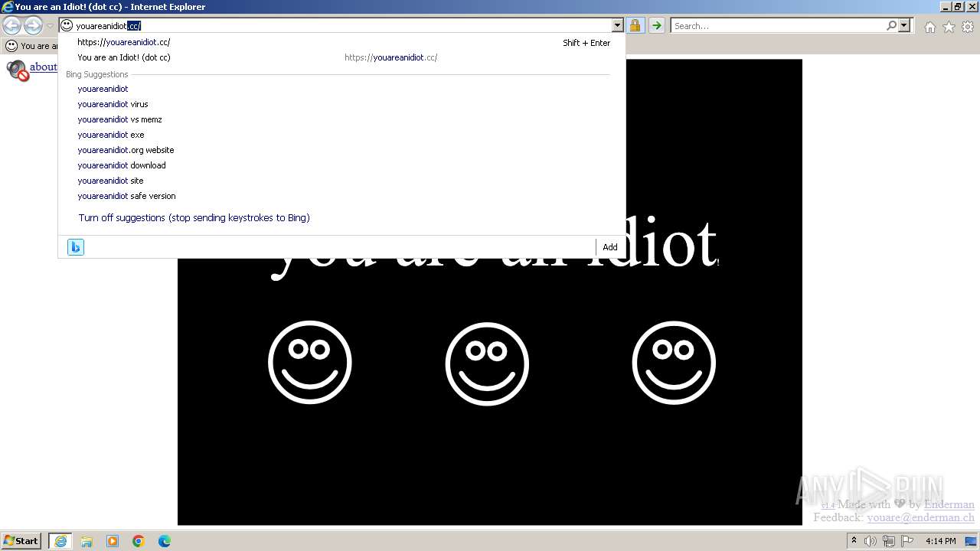Select the 'You are an...' browser tab

[x=31, y=46]
